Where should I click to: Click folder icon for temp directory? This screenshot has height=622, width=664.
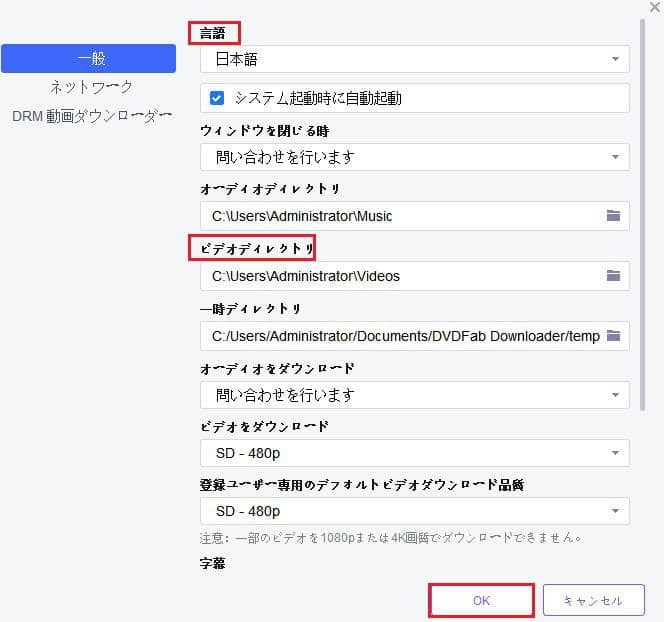[x=614, y=336]
